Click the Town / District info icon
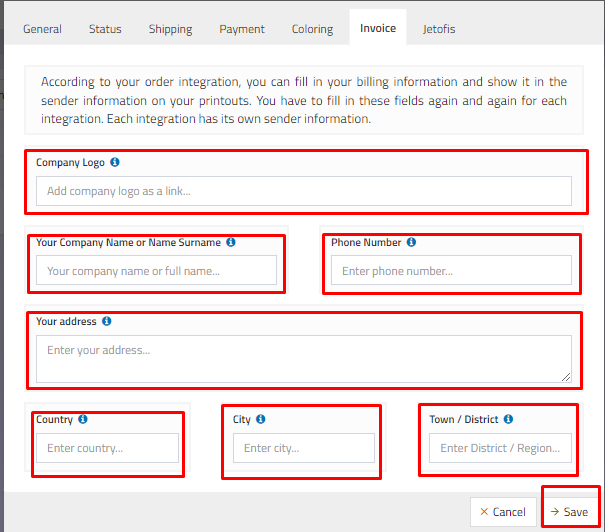 [508, 420]
